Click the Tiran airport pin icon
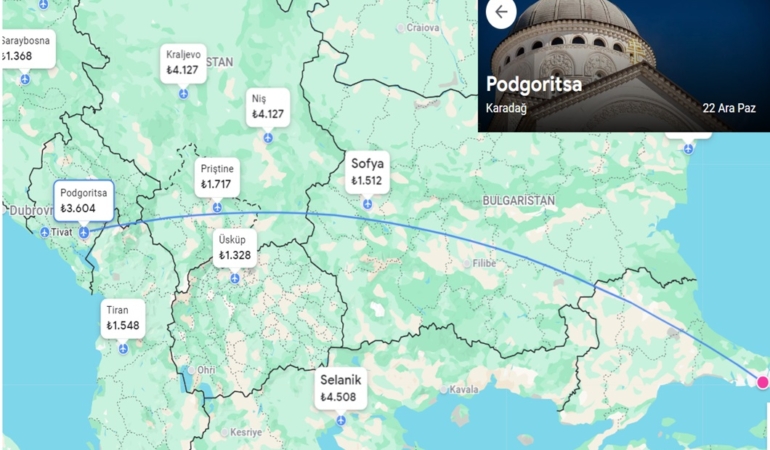The height and width of the screenshot is (450, 770). (123, 349)
